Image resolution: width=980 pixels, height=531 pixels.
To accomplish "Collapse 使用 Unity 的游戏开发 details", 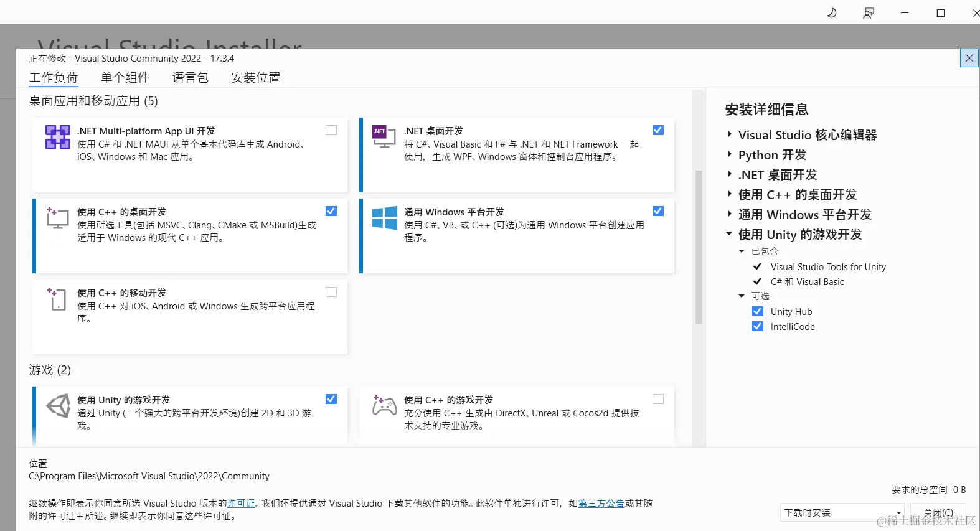I will click(729, 234).
